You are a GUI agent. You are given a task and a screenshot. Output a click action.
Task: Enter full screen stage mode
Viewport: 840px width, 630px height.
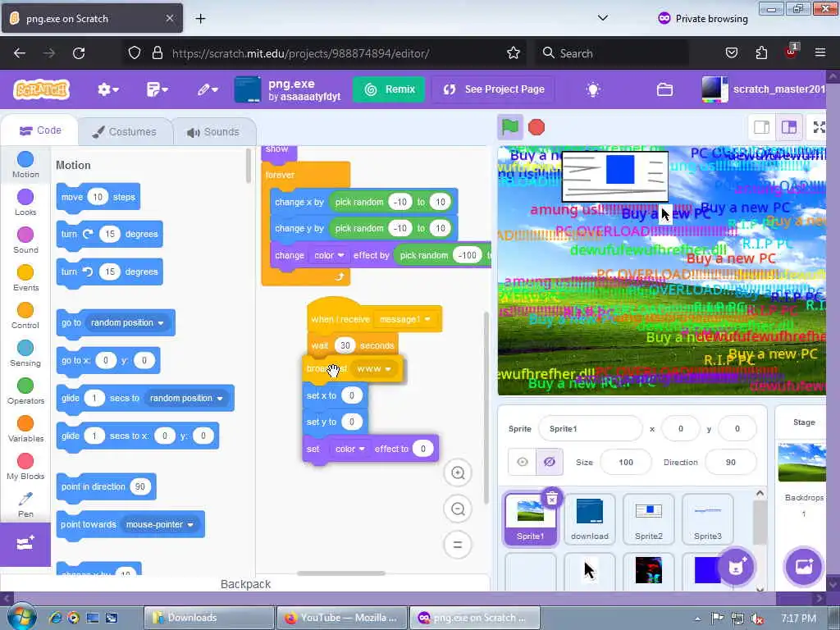pyautogui.click(x=819, y=127)
